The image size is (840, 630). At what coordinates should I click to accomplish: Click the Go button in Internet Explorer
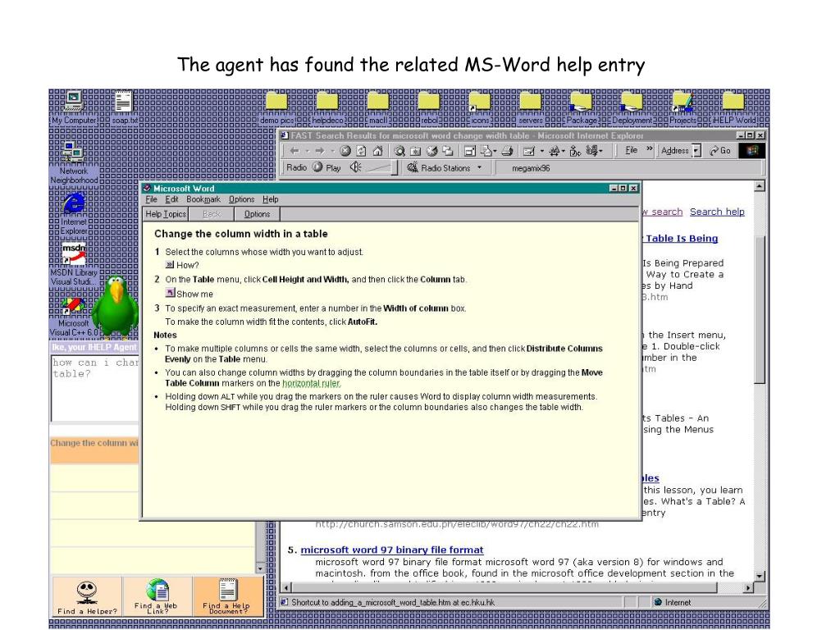click(720, 151)
